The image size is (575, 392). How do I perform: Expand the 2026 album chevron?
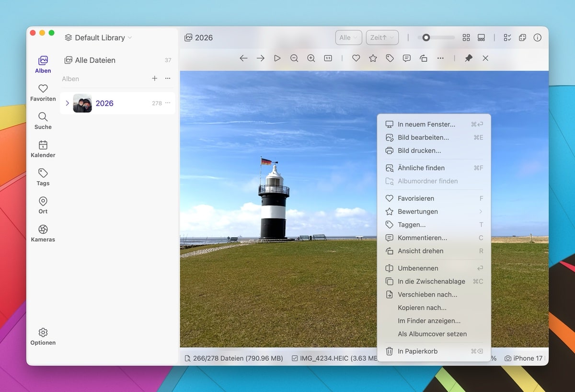pos(67,103)
